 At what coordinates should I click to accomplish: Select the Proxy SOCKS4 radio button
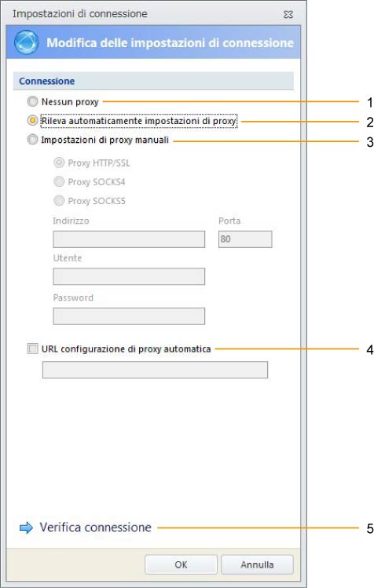click(59, 181)
